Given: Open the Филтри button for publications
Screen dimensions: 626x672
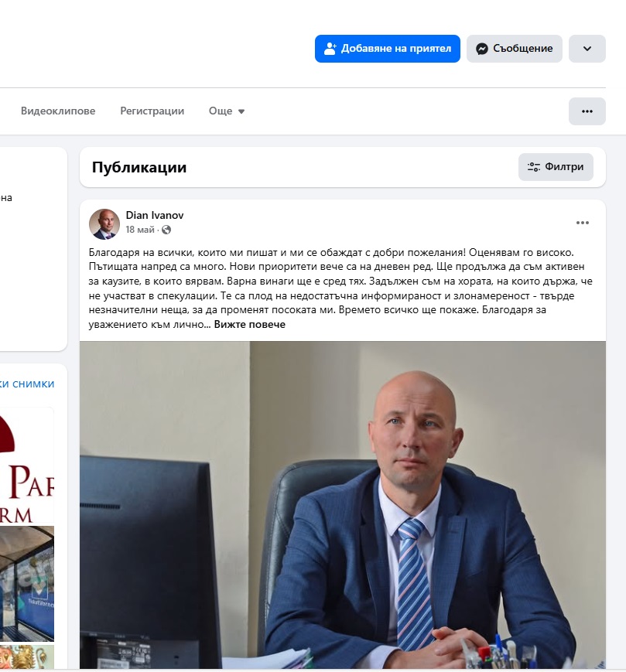Looking at the screenshot, I should (556, 167).
